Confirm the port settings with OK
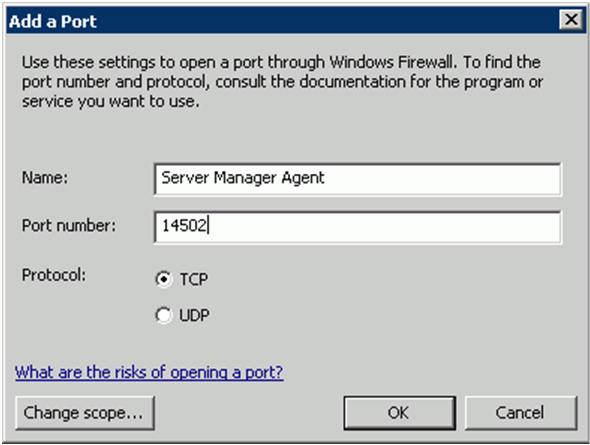 399,413
